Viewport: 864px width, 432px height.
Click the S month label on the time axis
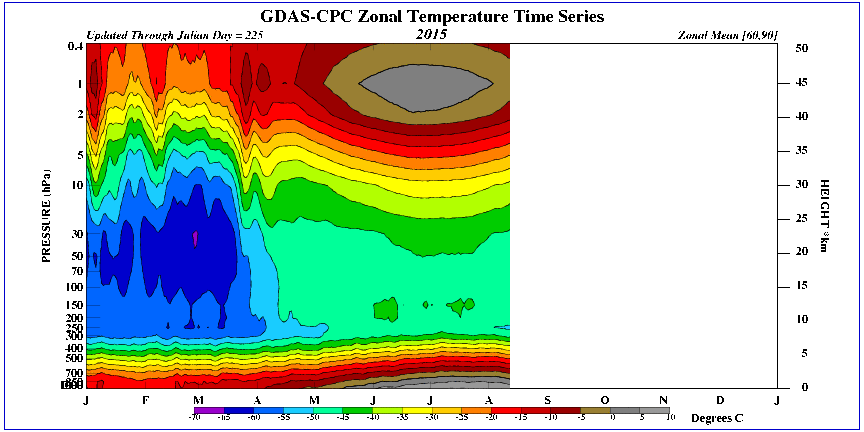click(x=547, y=399)
